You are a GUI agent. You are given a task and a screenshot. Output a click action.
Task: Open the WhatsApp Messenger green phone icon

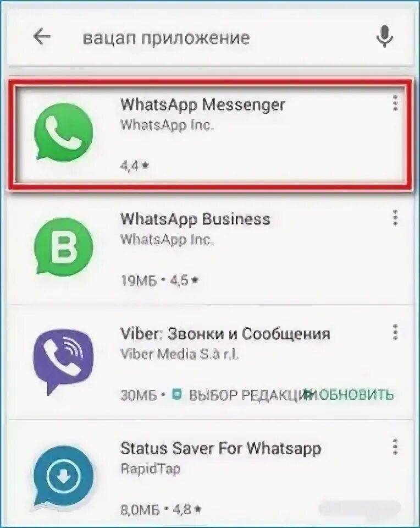tap(64, 132)
